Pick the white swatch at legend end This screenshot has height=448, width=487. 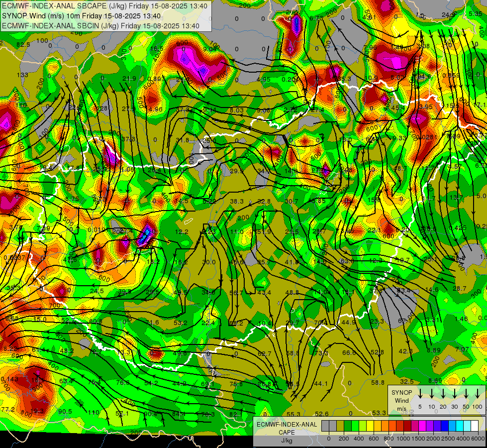474,426
